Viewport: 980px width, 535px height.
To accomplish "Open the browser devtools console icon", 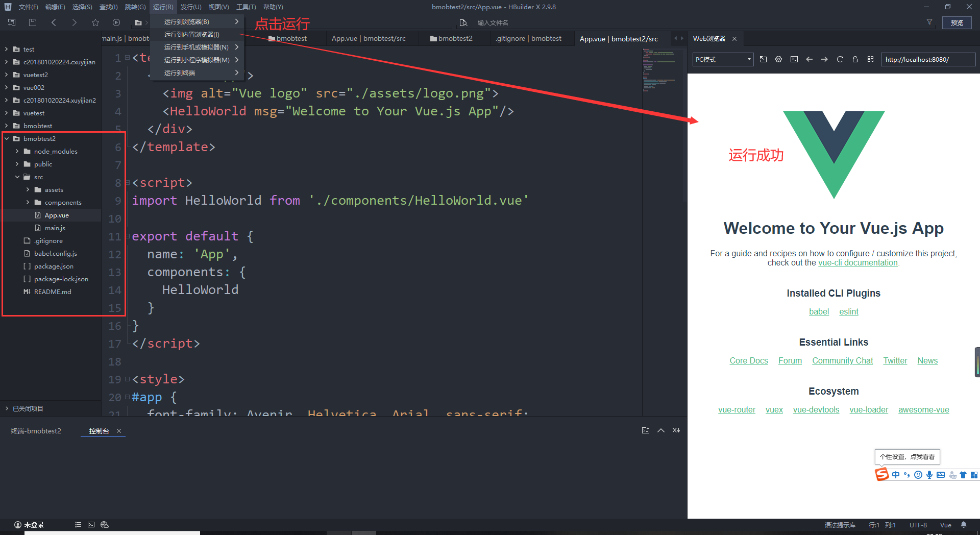I will coord(794,59).
